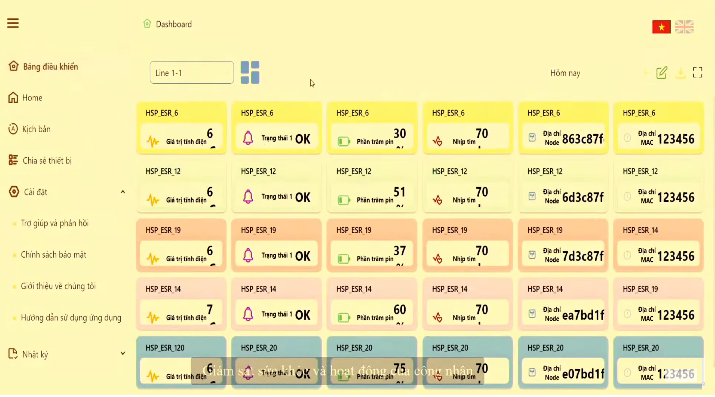Screen dimensions: 715x397
Task: Expand the Nhật ký section
Action: (x=123, y=354)
